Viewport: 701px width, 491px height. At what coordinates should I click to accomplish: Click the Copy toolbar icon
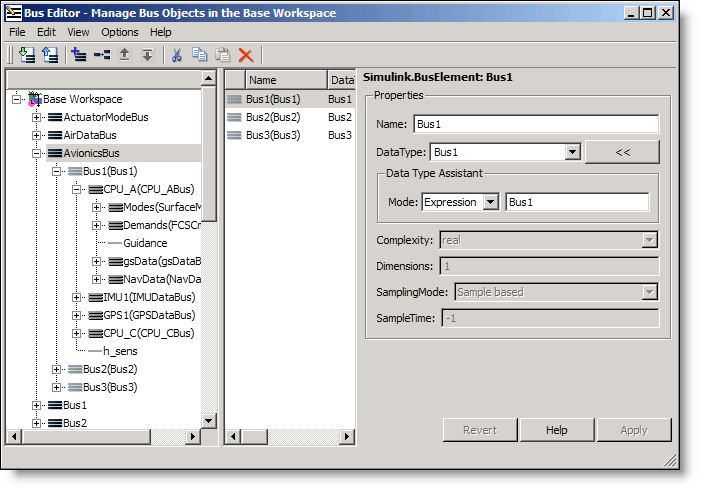[200, 56]
